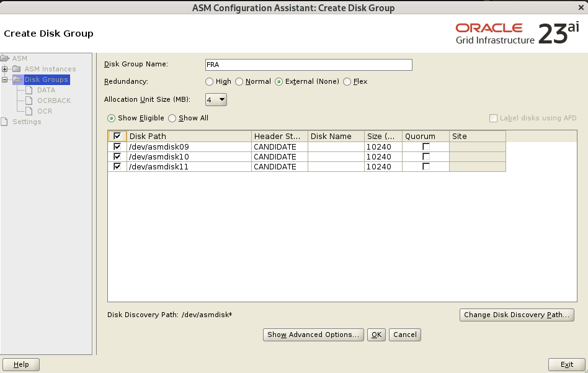Click the ASM root folder icon
The image size is (588, 373).
click(4, 58)
